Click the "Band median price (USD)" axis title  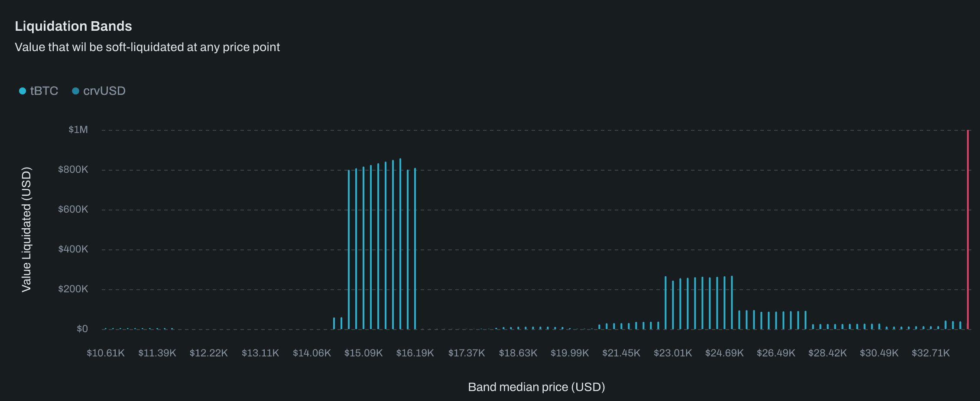pos(536,387)
